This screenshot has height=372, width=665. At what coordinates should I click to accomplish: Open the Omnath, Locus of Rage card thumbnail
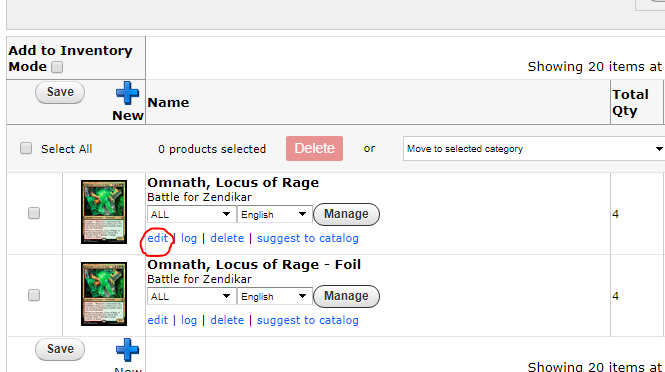click(104, 212)
